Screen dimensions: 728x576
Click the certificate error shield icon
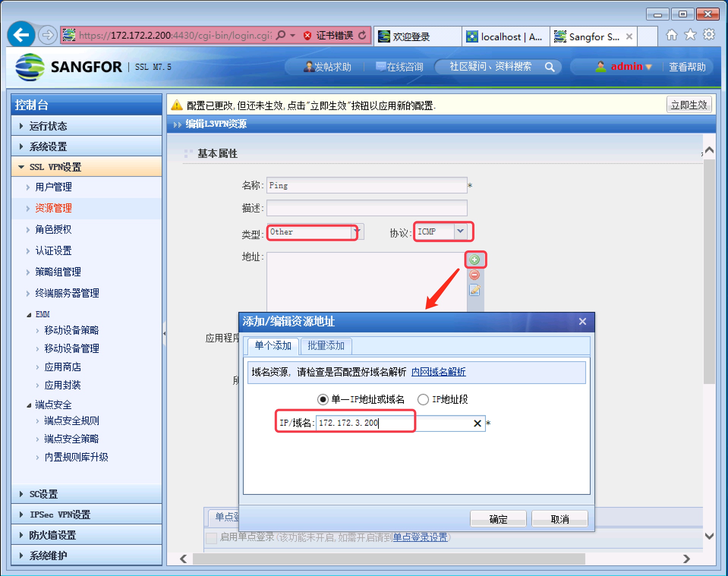[308, 36]
